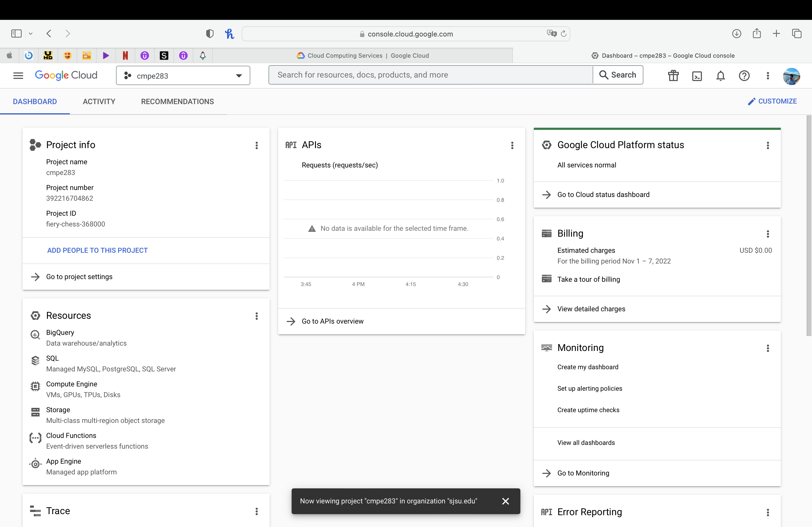The height and width of the screenshot is (527, 812).
Task: Select the BigQuery icon under Resources
Action: pos(35,335)
